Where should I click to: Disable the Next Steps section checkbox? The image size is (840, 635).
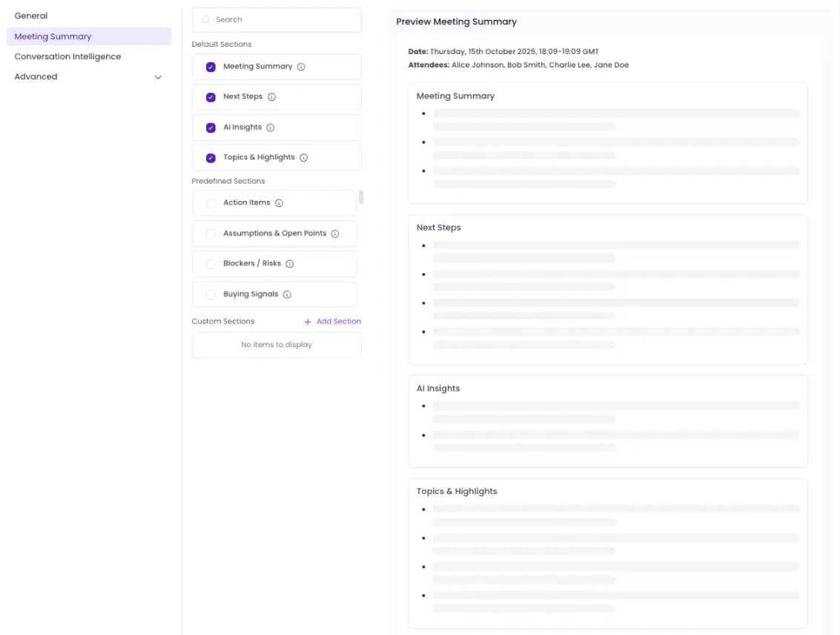click(x=211, y=97)
